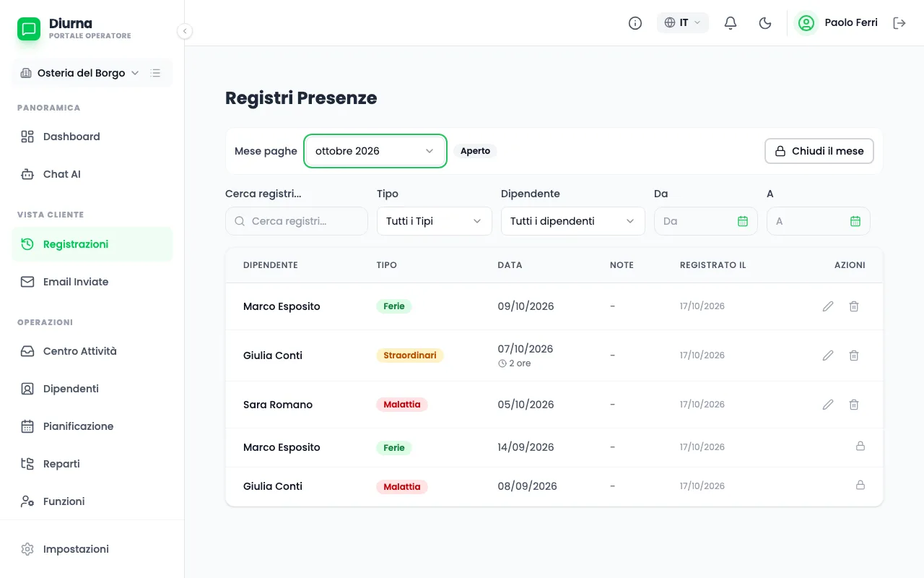Go to Dashboard in sidebar
The height and width of the screenshot is (578, 924).
pos(92,137)
